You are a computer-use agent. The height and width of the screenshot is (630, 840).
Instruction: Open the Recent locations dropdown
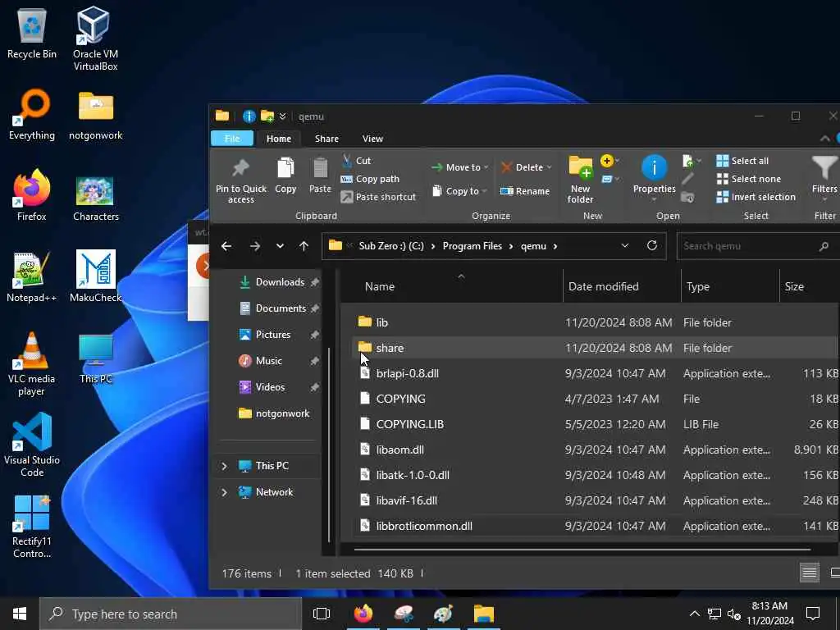pos(280,246)
